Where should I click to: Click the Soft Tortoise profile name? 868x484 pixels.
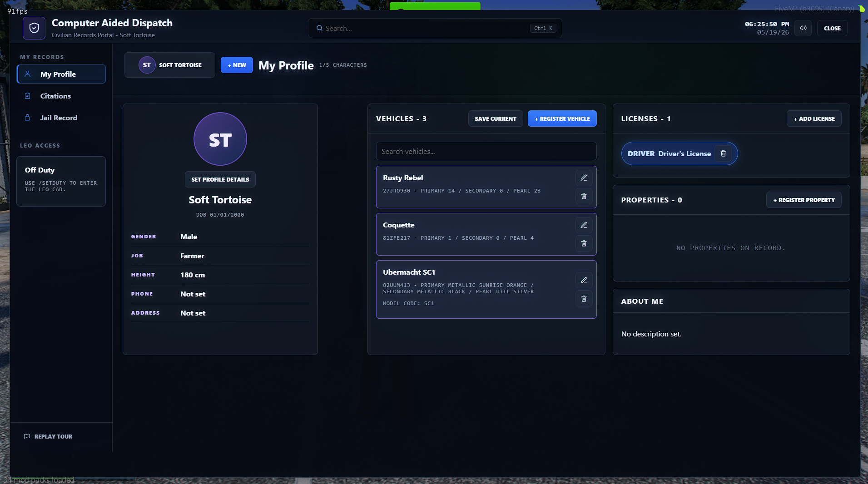pos(220,200)
